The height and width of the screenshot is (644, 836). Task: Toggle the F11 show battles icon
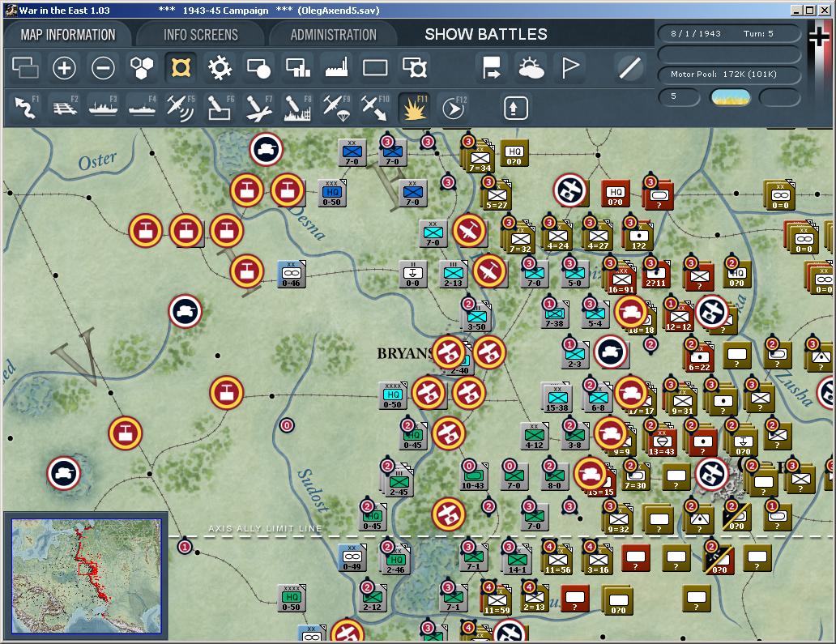(414, 107)
